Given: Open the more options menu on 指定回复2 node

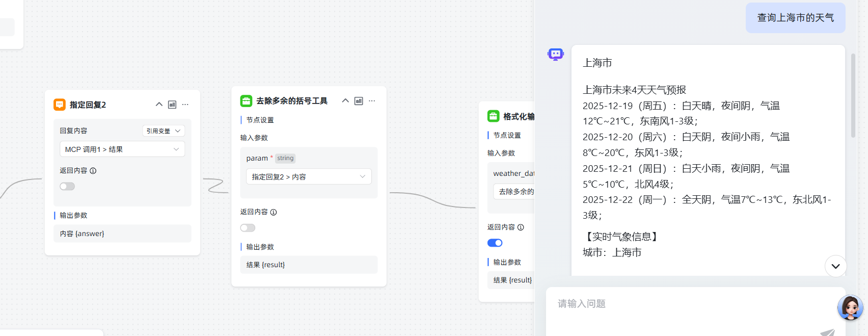Looking at the screenshot, I should 185,105.
